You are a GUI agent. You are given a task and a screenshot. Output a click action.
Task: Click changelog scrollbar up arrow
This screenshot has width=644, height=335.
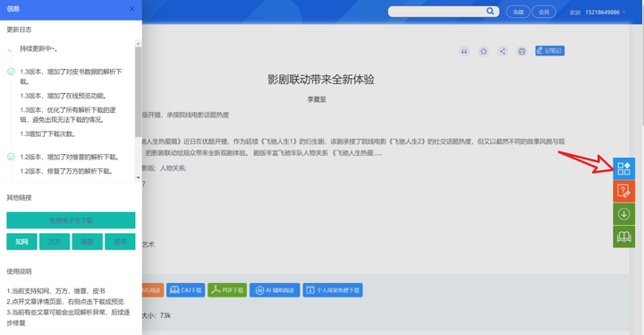(138, 43)
